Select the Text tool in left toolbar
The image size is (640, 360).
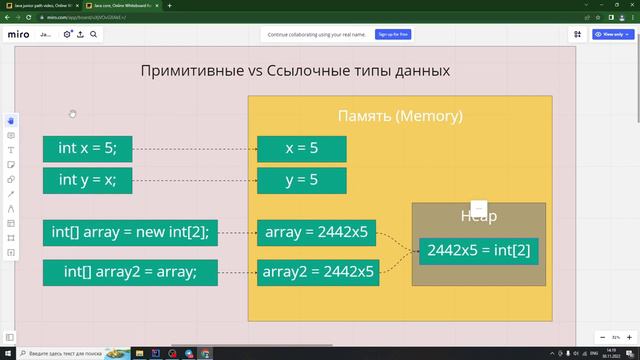(11, 150)
